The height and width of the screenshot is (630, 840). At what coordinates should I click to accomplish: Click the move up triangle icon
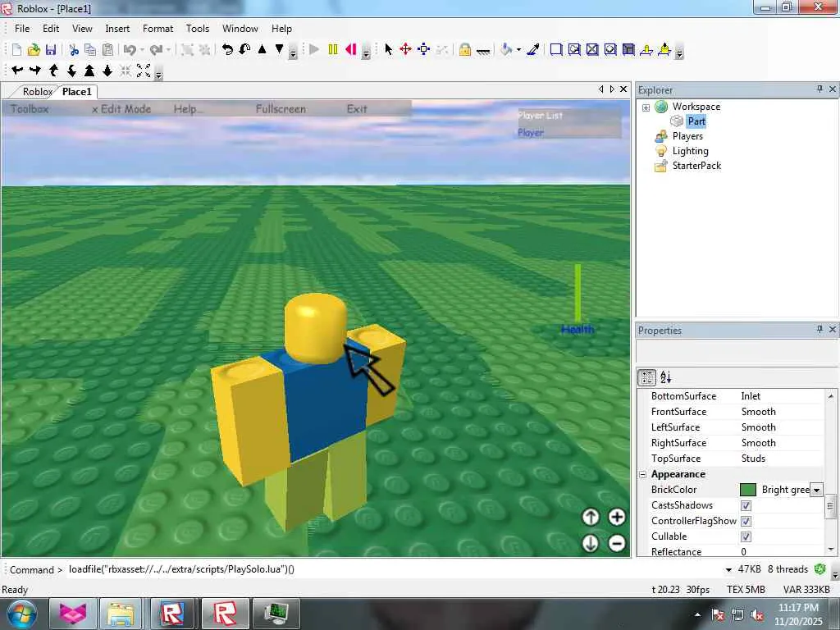(x=262, y=49)
